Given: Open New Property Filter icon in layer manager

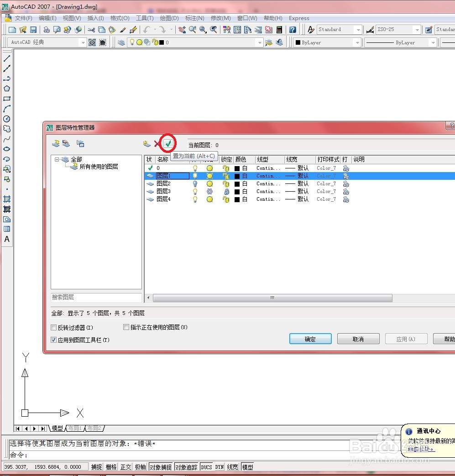Looking at the screenshot, I should 56,143.
